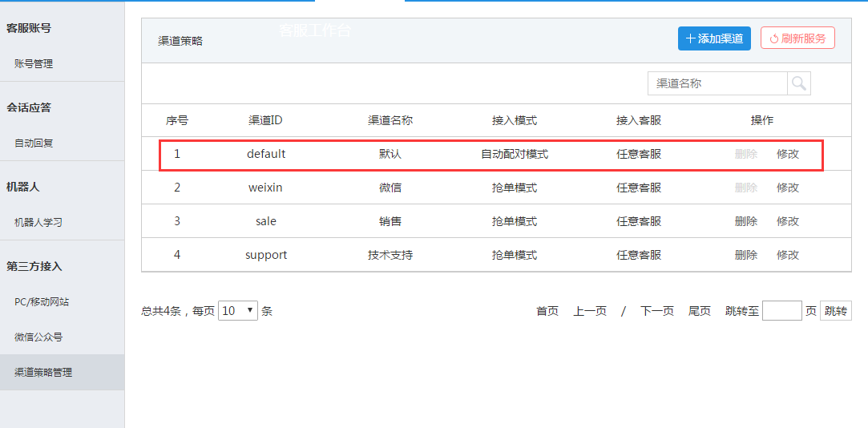The height and width of the screenshot is (428, 868).
Task: Click 修改 for the default channel
Action: 787,154
